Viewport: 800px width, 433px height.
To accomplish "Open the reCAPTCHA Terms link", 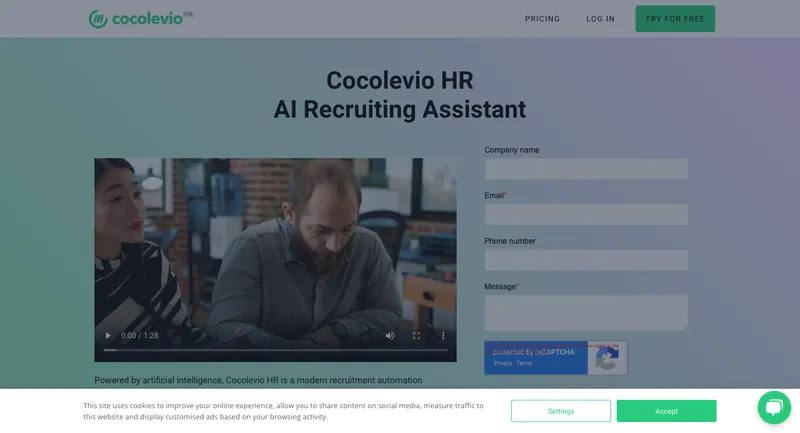I will click(x=524, y=364).
